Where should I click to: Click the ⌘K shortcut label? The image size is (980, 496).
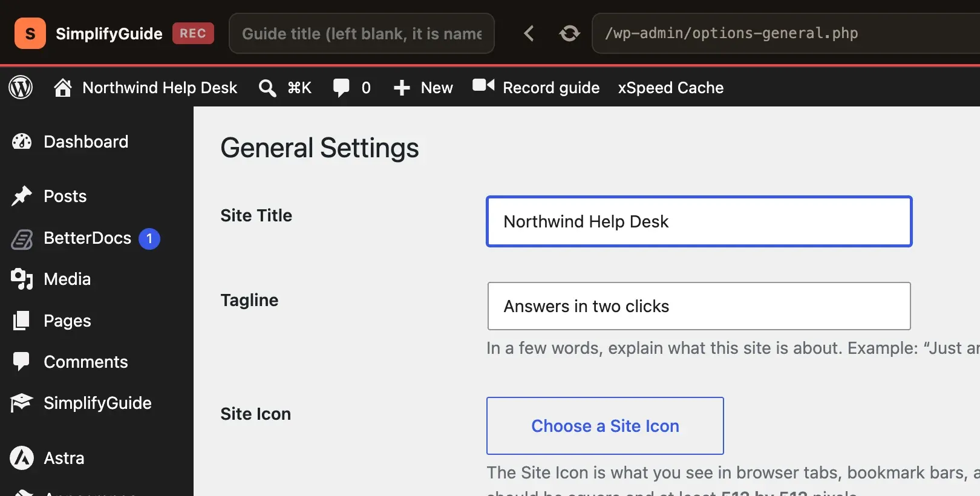tap(299, 88)
